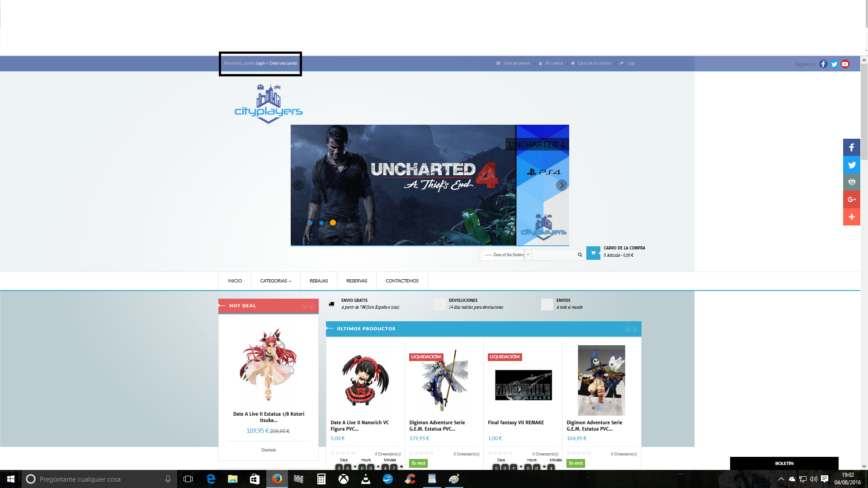Go to the CONTACTEMOS page
The height and width of the screenshot is (488, 868).
click(402, 281)
